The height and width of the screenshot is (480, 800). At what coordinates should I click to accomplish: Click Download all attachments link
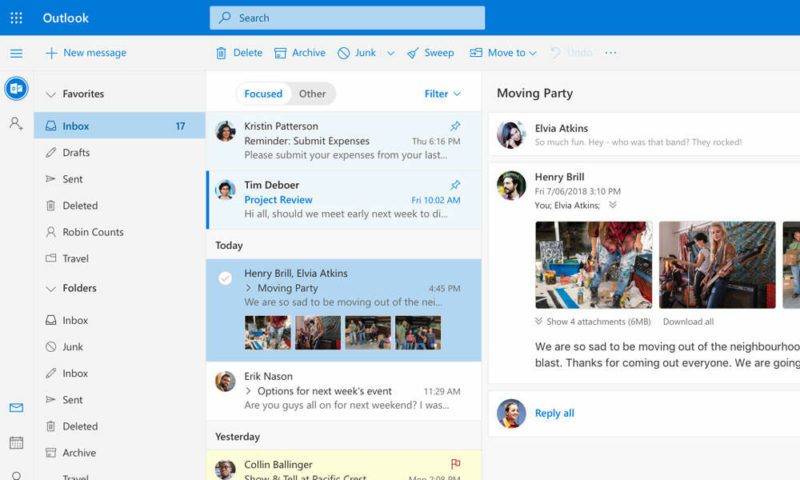point(688,322)
